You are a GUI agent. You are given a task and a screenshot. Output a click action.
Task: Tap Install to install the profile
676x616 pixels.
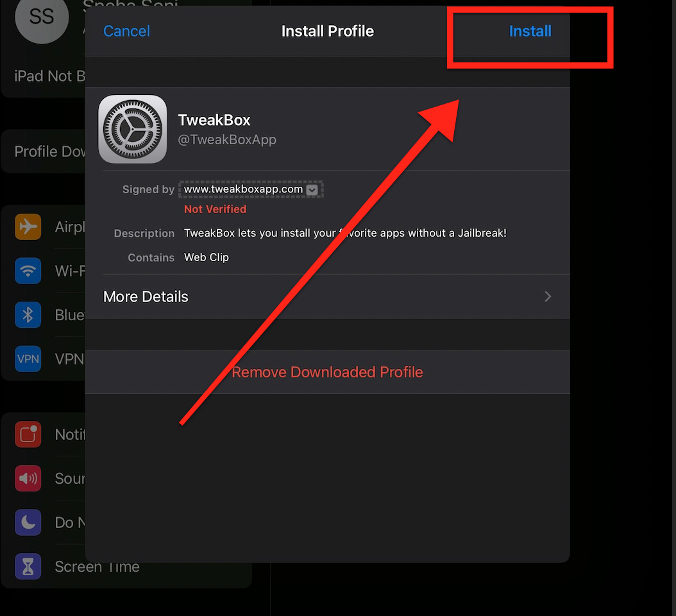pyautogui.click(x=530, y=31)
